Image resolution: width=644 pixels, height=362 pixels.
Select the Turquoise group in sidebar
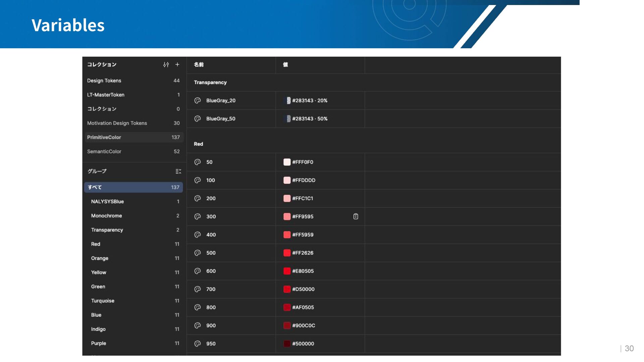tap(103, 301)
